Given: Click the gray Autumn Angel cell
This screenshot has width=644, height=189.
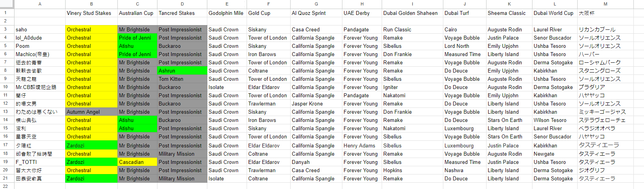Looking at the screenshot, I should coord(91,112).
